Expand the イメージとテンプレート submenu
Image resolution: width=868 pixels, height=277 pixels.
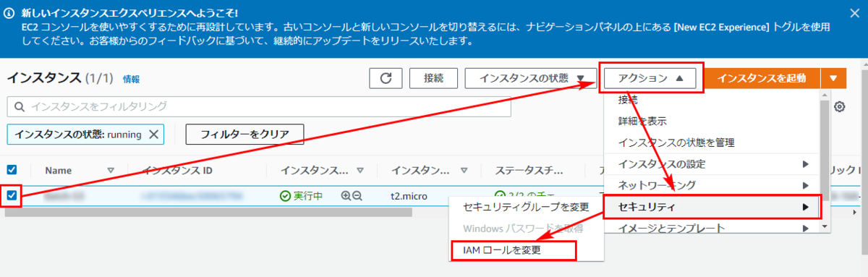[x=712, y=228]
